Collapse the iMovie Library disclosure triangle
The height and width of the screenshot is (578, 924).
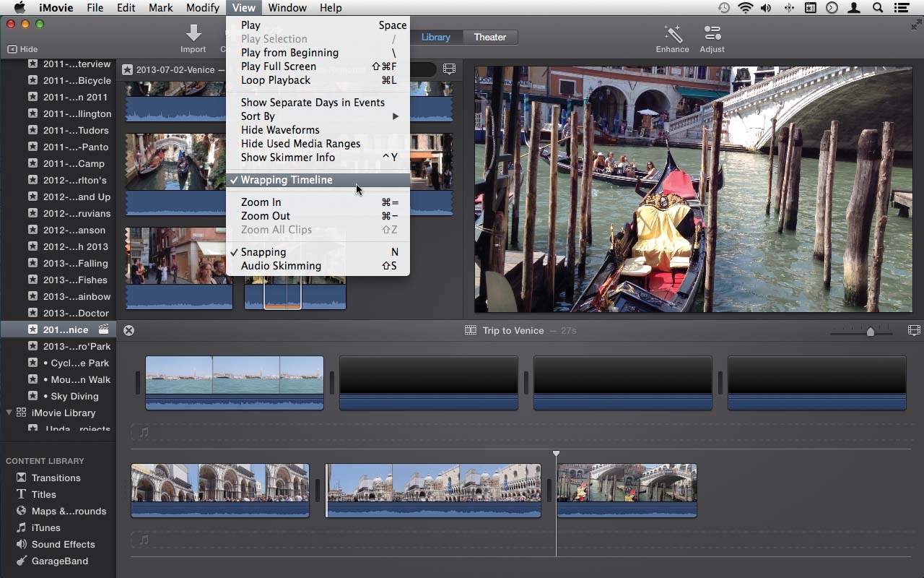pos(9,413)
